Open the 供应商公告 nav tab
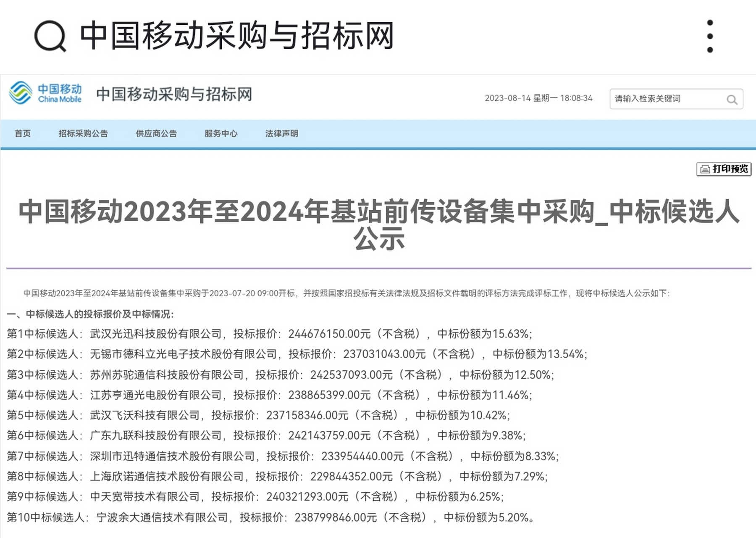The width and height of the screenshot is (756, 538). click(x=156, y=134)
